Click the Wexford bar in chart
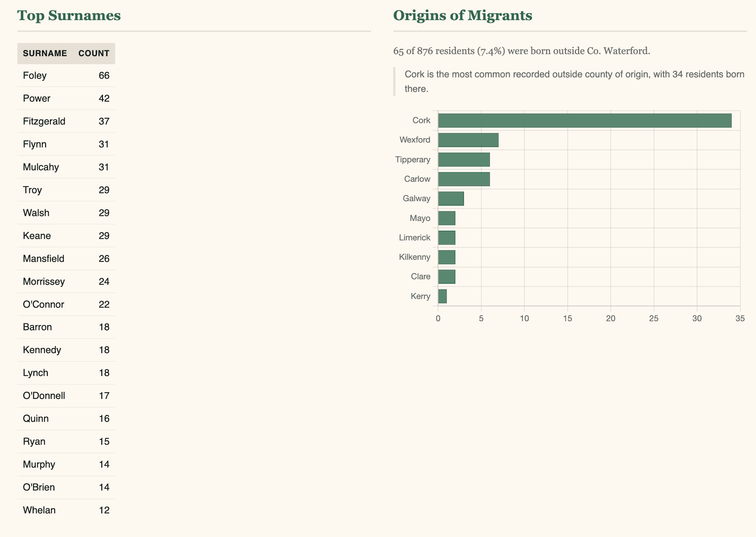 [x=468, y=140]
